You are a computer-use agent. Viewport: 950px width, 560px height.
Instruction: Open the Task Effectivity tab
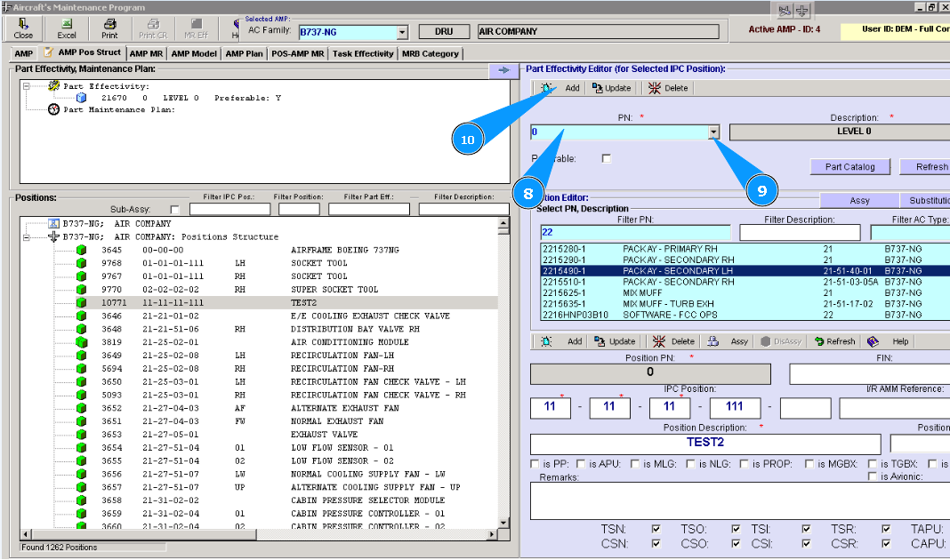point(363,53)
